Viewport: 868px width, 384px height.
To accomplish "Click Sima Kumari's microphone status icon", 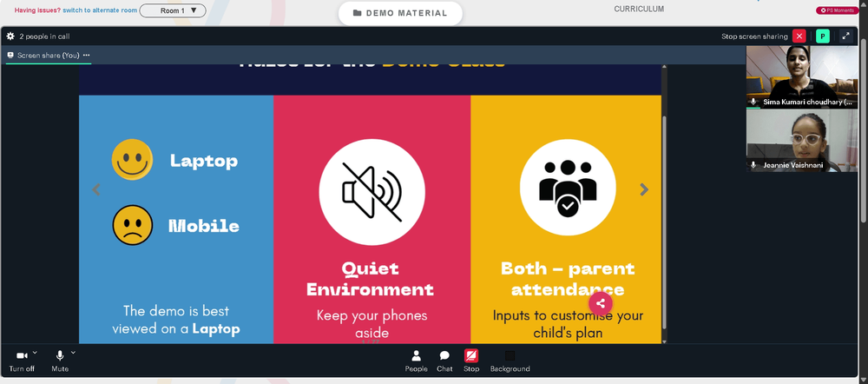I will 753,102.
